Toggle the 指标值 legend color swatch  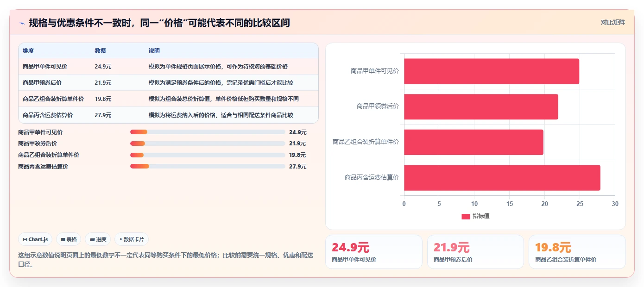[466, 217]
